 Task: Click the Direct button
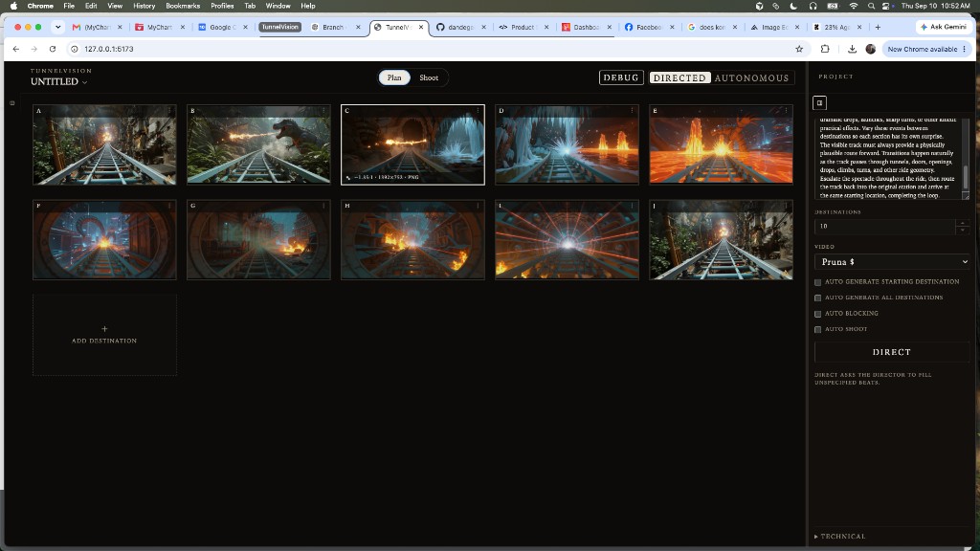pos(892,352)
